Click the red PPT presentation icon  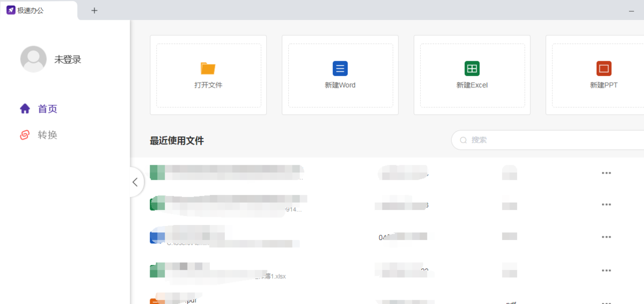pyautogui.click(x=604, y=69)
